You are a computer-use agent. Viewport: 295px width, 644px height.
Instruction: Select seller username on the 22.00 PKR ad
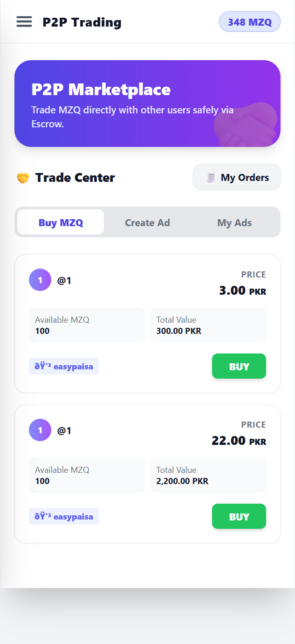[x=64, y=431]
